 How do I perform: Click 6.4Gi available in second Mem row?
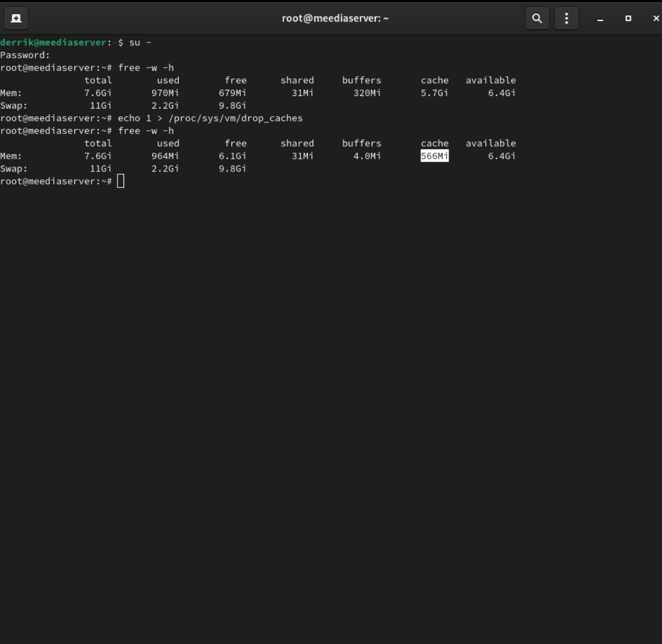click(501, 156)
